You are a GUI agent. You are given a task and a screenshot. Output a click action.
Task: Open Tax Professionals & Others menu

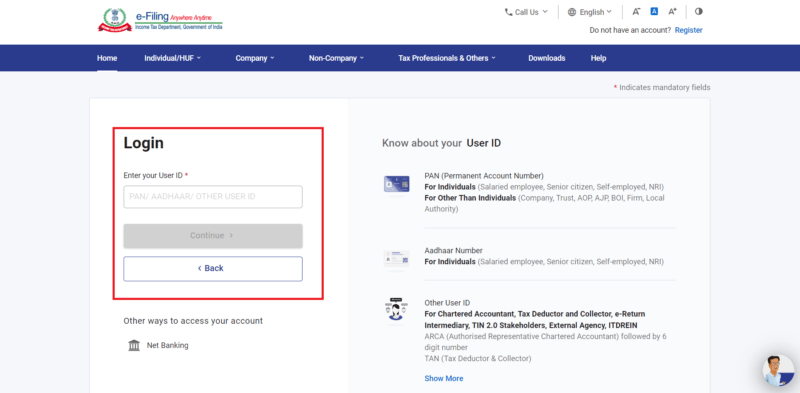pos(447,58)
